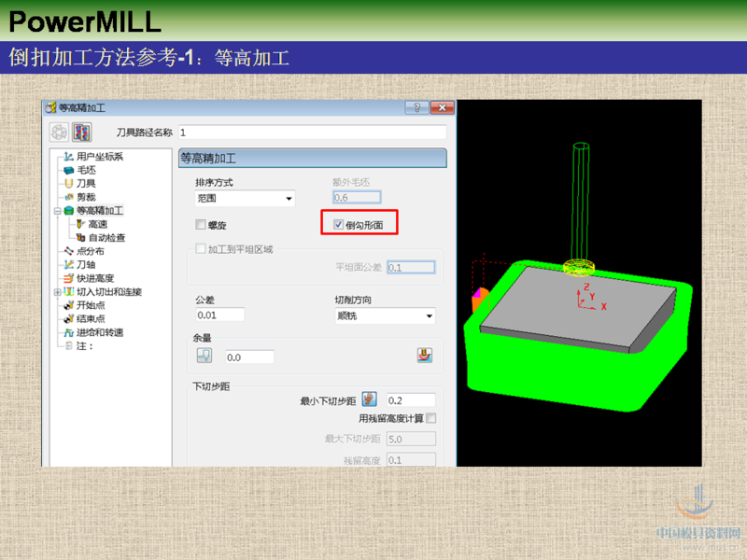Image resolution: width=747 pixels, height=560 pixels.
Task: Click the 刀具路径名称 name input field
Action: point(314,133)
